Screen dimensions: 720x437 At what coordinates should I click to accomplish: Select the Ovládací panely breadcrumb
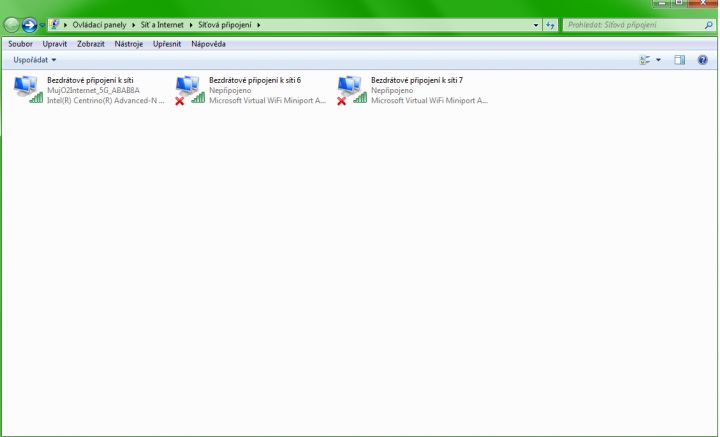[99, 25]
